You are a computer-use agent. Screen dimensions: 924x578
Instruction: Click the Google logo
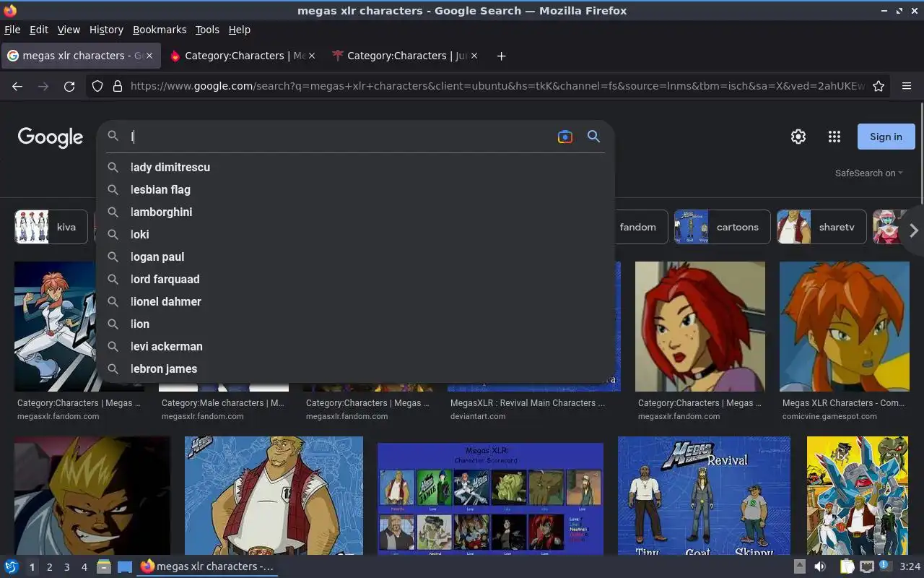(x=51, y=137)
